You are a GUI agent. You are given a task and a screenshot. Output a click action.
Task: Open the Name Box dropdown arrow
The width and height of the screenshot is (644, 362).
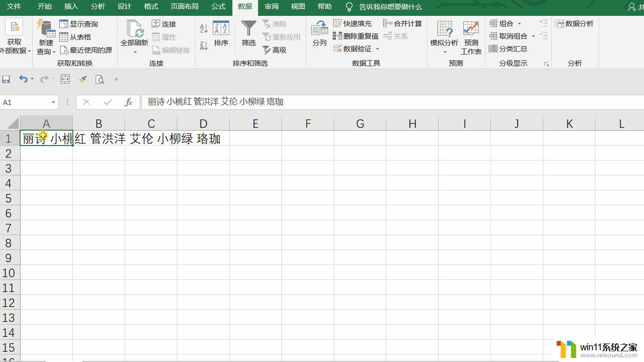53,102
